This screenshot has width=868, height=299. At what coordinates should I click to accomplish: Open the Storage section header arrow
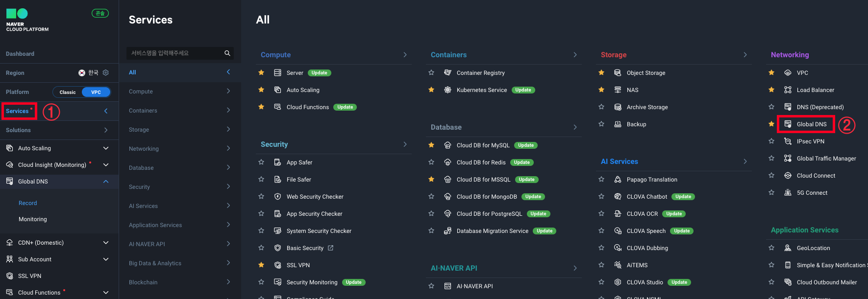pyautogui.click(x=745, y=55)
